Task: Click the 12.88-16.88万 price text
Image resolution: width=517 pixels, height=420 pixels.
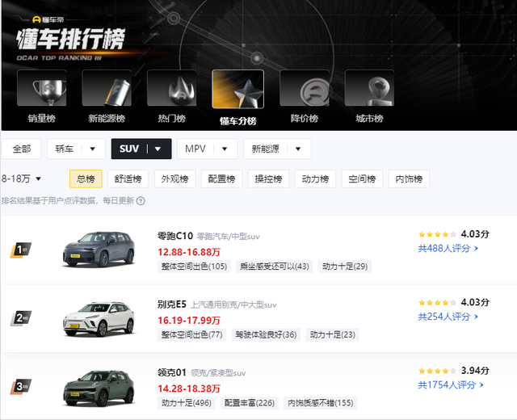Action: tap(189, 252)
